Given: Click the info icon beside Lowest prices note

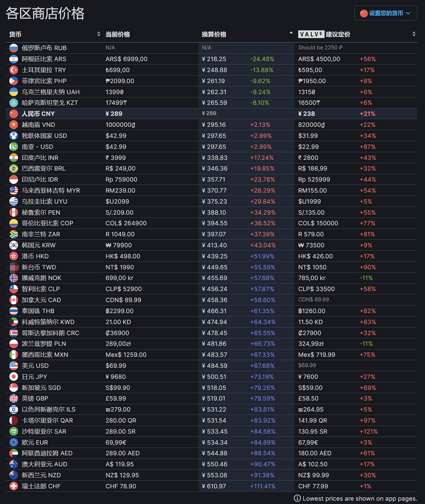Looking at the screenshot, I should pyautogui.click(x=297, y=498).
